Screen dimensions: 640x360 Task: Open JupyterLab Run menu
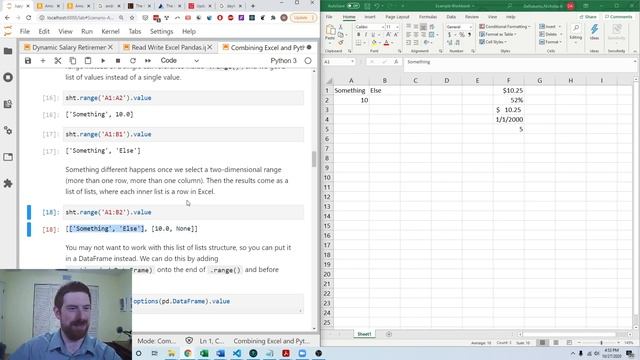(87, 31)
